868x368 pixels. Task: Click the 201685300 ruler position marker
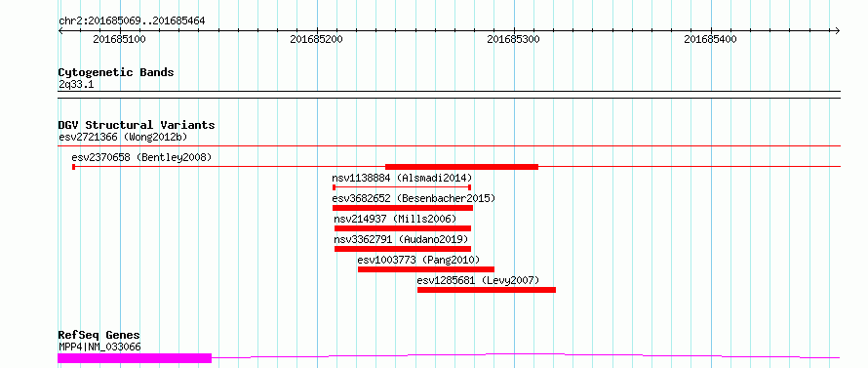pos(513,39)
